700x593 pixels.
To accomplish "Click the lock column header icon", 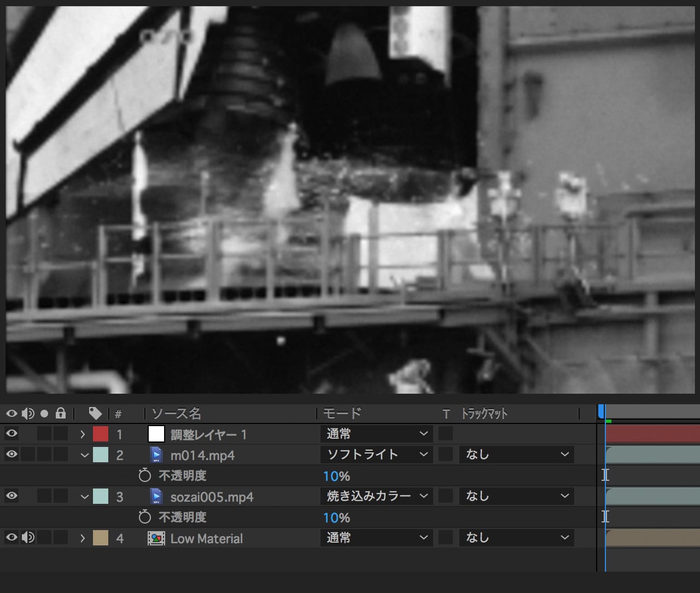I will [61, 413].
